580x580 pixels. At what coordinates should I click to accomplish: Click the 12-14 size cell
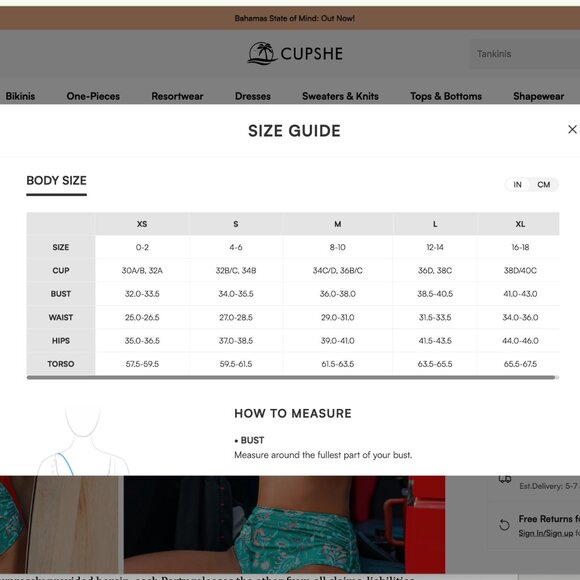click(435, 247)
